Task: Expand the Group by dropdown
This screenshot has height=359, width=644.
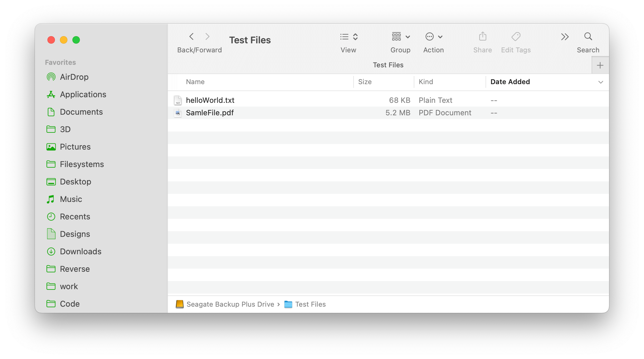Action: point(401,37)
